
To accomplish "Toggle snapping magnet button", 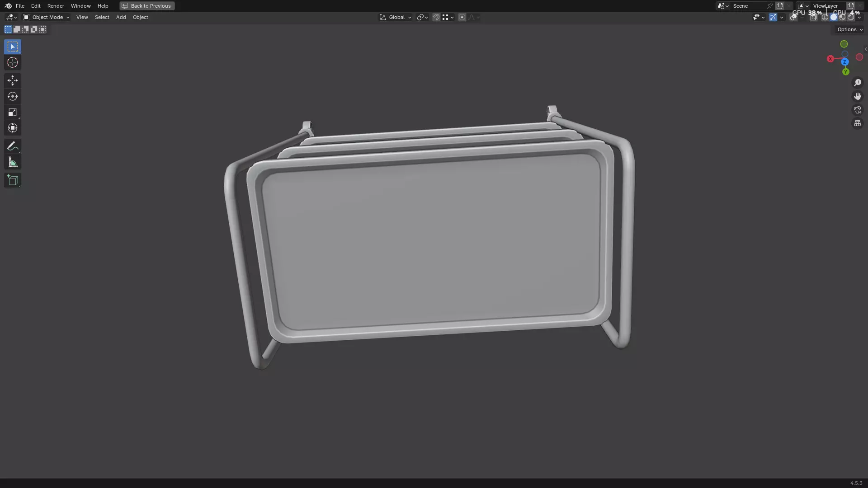I will [436, 17].
